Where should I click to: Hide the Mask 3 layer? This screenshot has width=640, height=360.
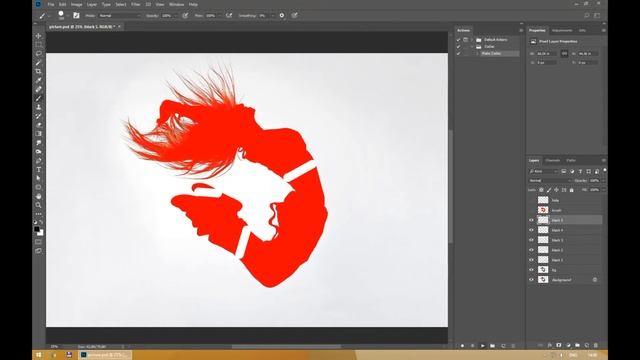[x=531, y=240]
